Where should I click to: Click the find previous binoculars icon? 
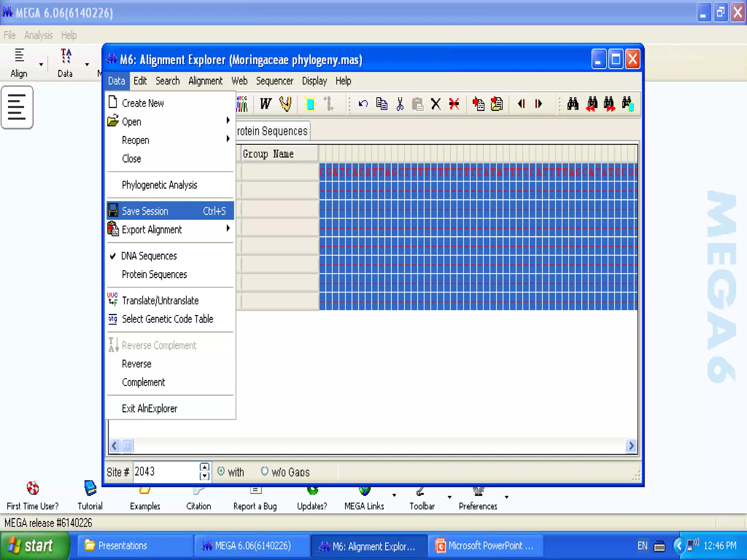[592, 104]
